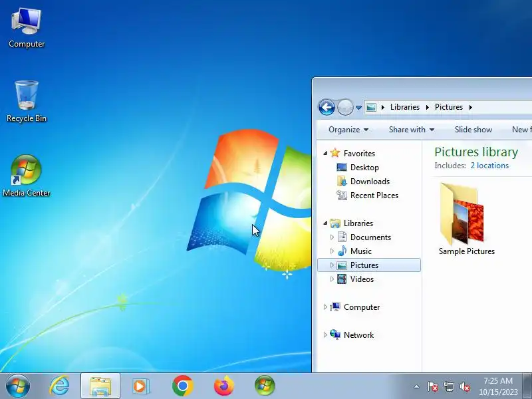
Task: Expand the Documents library
Action: coord(332,237)
